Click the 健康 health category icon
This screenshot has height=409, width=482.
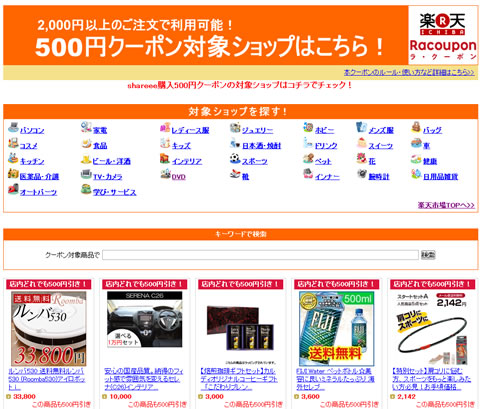click(x=416, y=159)
